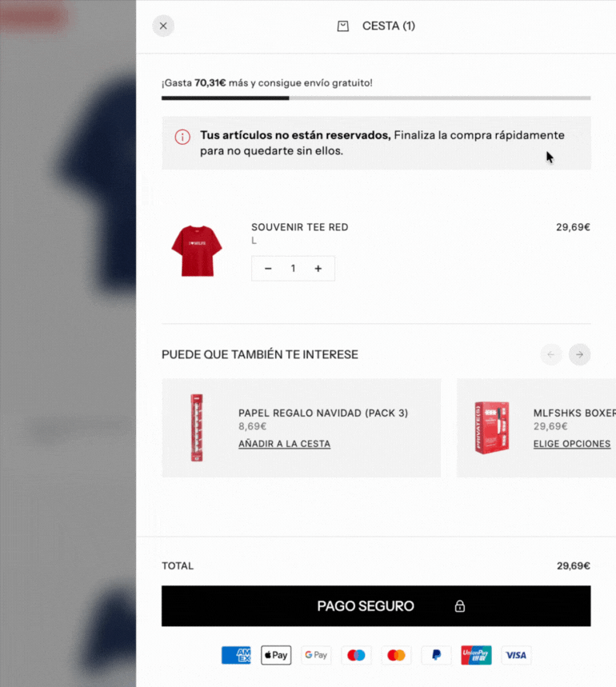616x687 pixels.
Task: Show next recommendations with right arrow
Action: tap(579, 354)
